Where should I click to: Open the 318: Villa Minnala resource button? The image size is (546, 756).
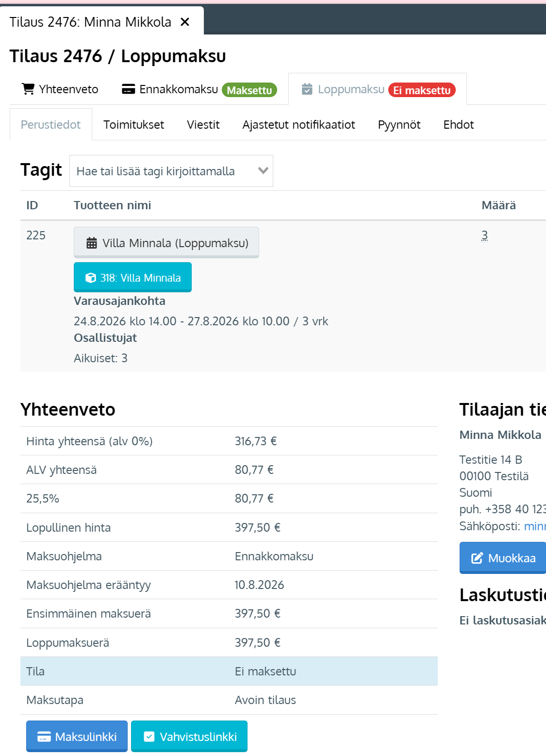(133, 277)
